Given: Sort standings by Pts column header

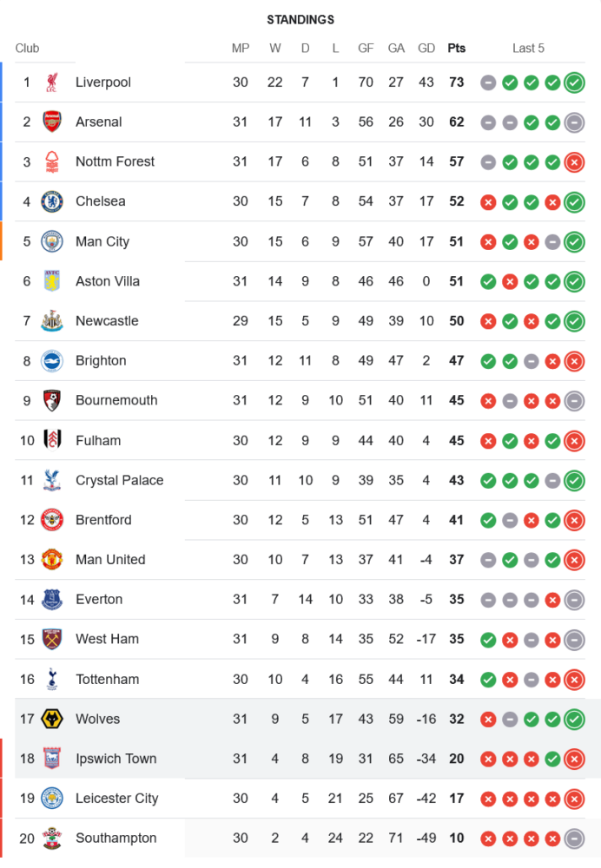Looking at the screenshot, I should click(456, 49).
